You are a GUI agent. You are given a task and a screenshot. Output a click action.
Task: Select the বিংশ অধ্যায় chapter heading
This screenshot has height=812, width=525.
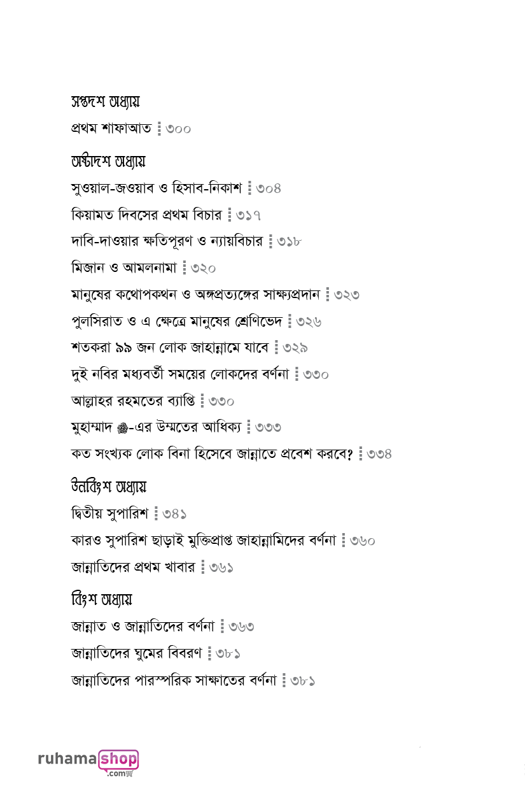click(x=102, y=600)
